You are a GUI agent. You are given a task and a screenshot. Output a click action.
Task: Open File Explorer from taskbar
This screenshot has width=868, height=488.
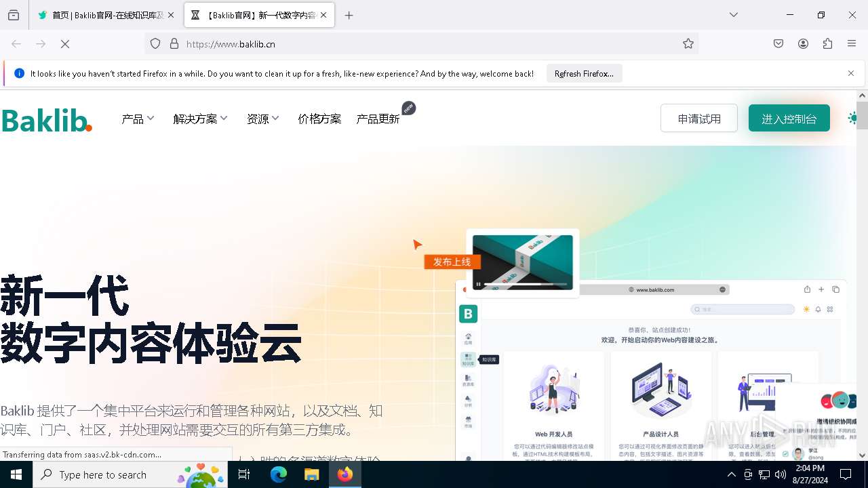click(x=311, y=474)
